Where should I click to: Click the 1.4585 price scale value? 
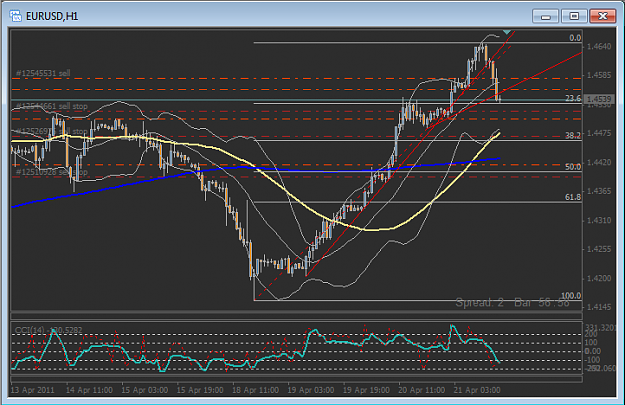[x=599, y=75]
